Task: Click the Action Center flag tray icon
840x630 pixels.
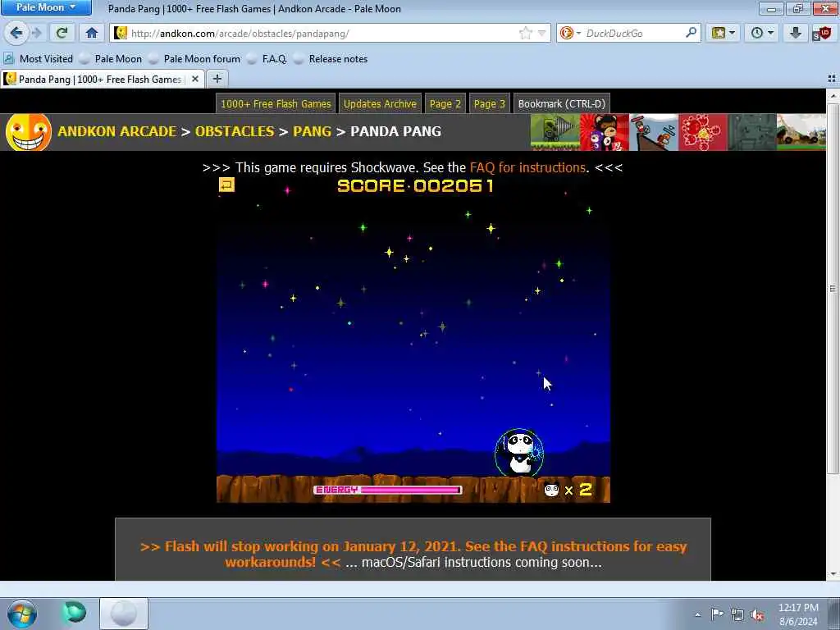Action: 717,614
